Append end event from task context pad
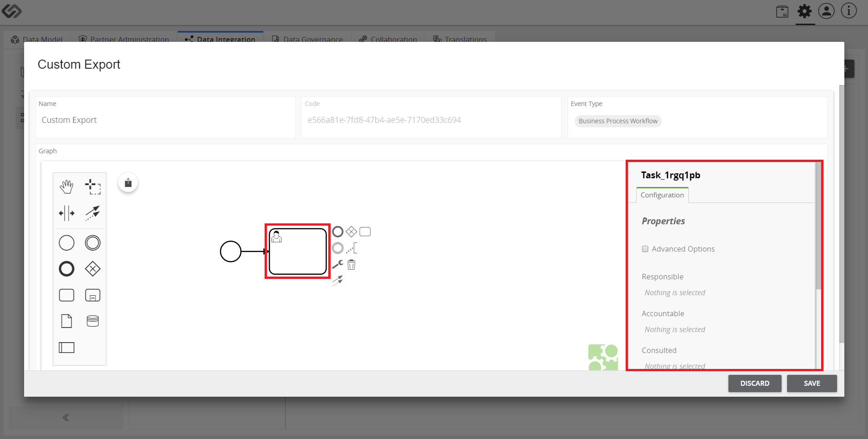 (338, 232)
